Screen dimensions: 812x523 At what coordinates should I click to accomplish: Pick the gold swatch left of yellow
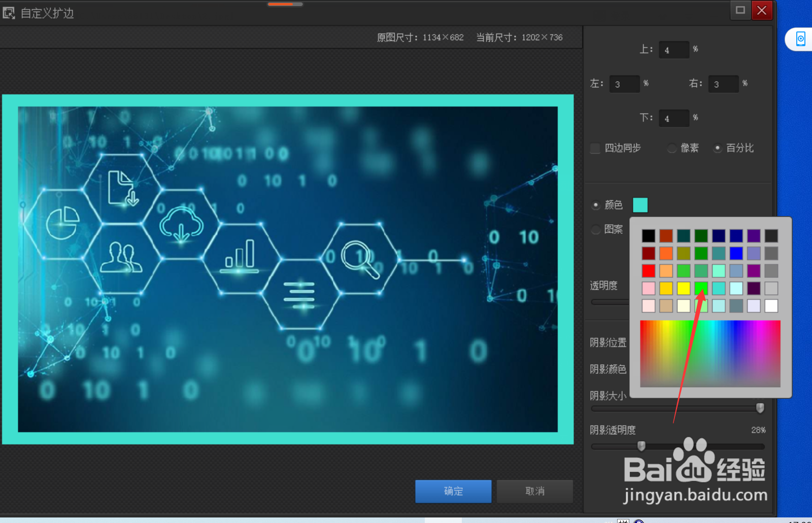666,288
